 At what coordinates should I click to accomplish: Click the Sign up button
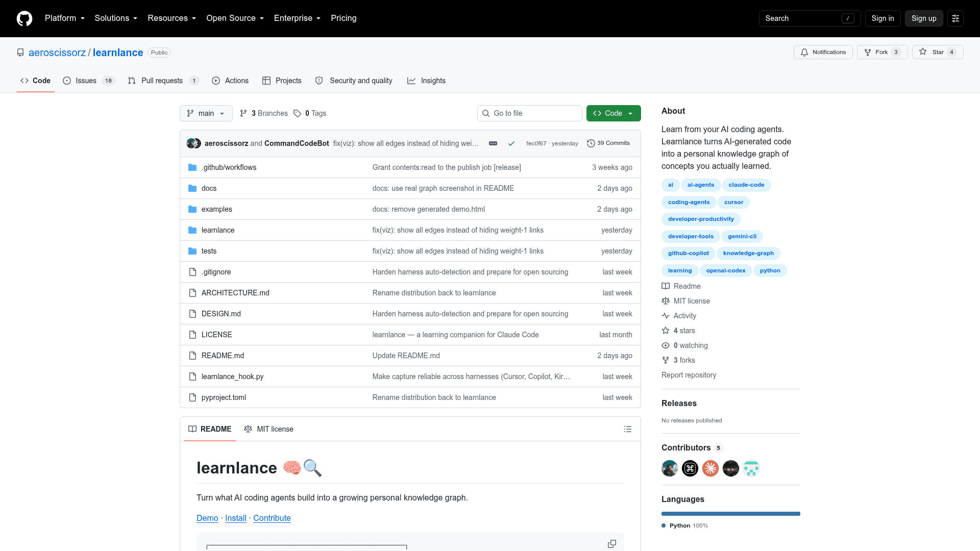[924, 18]
